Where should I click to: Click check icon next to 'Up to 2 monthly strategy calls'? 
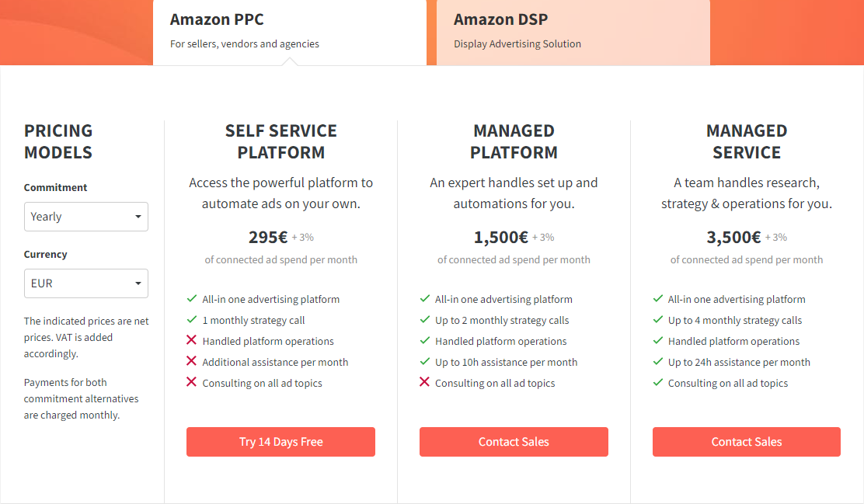pyautogui.click(x=425, y=320)
